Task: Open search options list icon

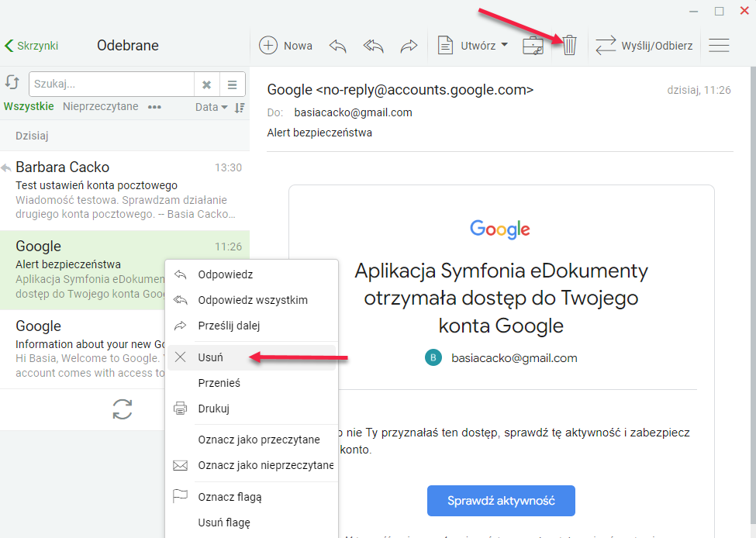Action: 233,84
